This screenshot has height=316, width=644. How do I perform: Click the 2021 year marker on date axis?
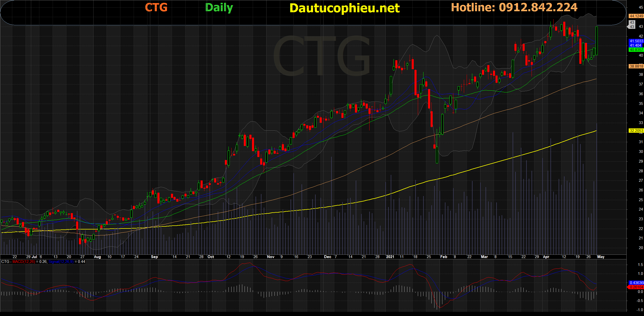pos(390,257)
